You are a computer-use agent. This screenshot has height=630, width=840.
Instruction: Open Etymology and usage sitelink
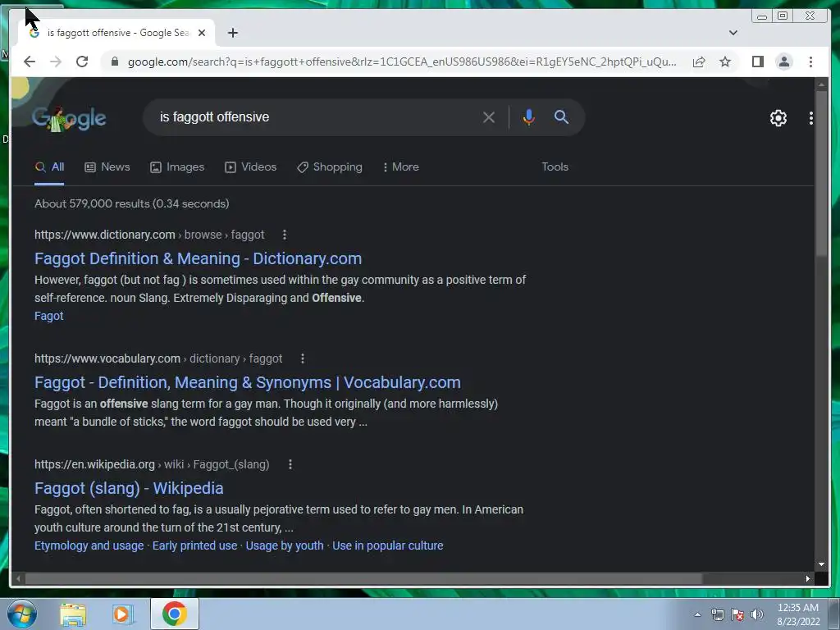(x=89, y=546)
